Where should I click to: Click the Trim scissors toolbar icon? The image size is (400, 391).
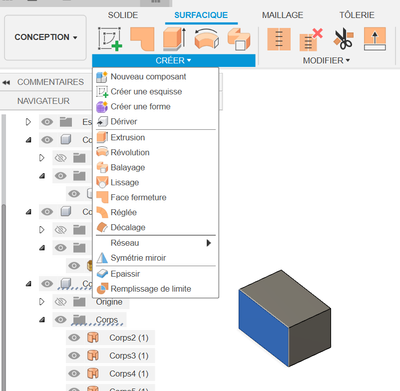343,39
